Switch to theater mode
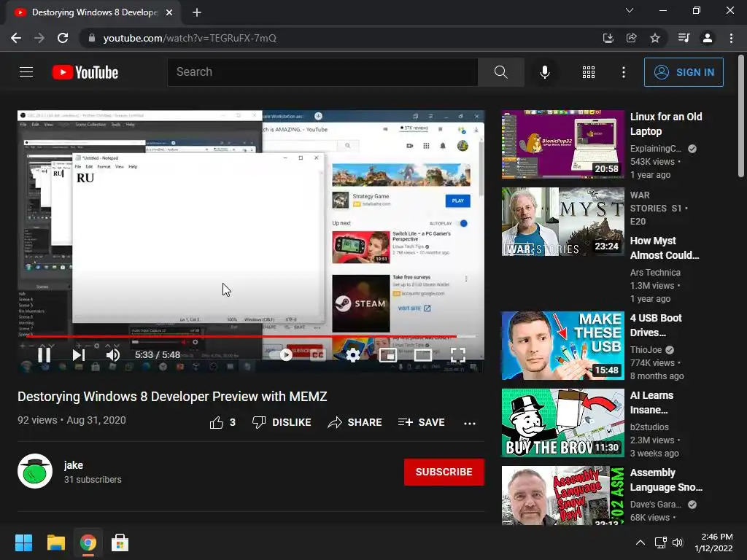The height and width of the screenshot is (560, 747). point(423,355)
